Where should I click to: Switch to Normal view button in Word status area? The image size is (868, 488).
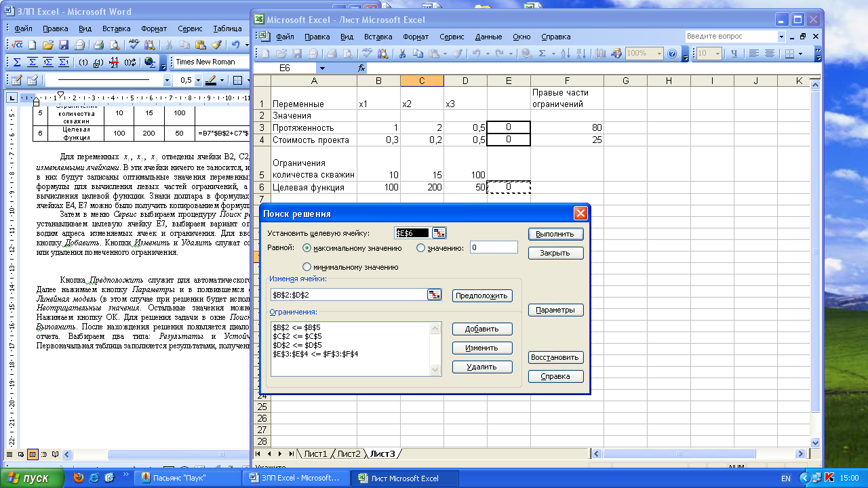9,454
